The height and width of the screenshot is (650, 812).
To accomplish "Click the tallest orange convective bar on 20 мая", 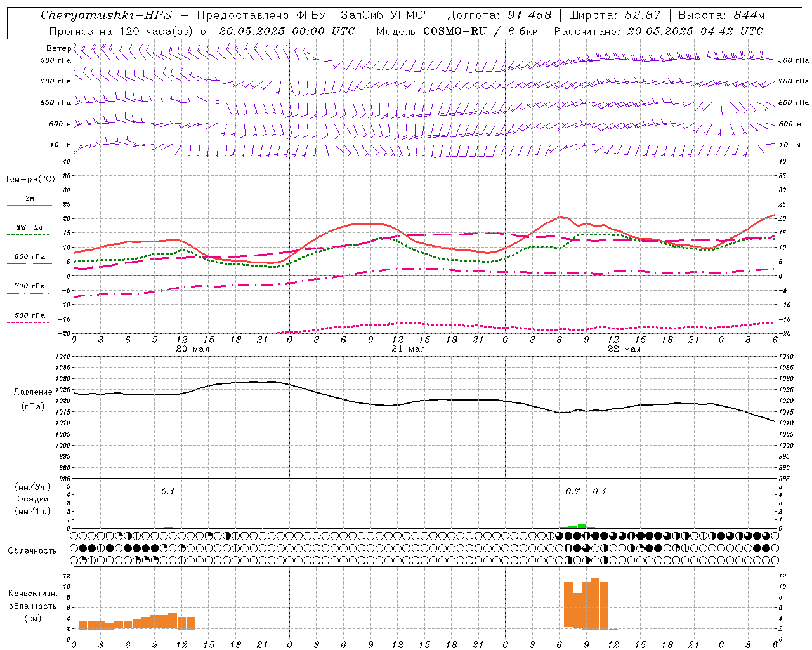I will [173, 621].
